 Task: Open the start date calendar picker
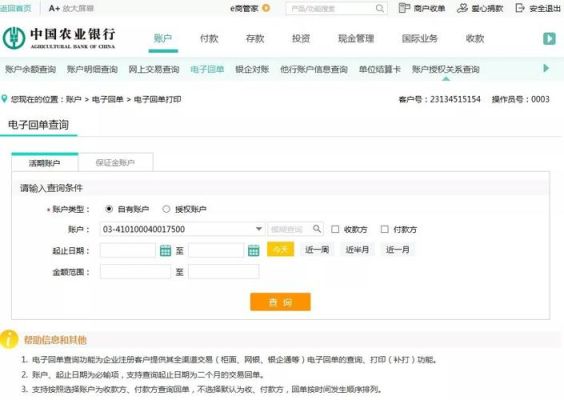[165, 250]
